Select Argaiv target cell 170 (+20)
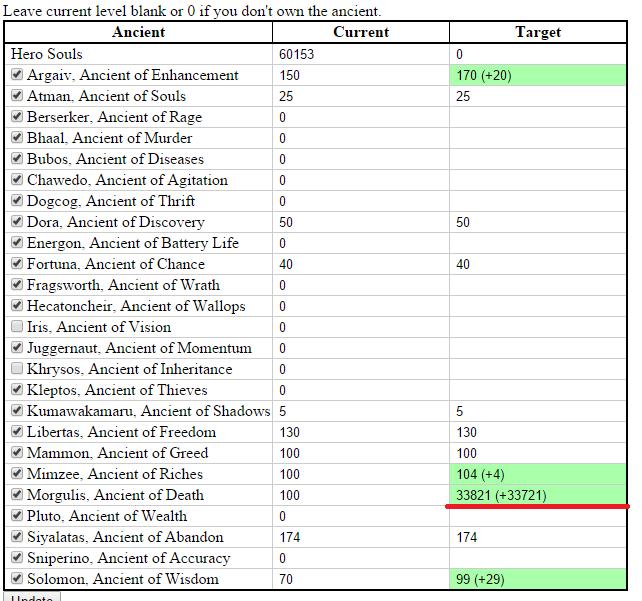The height and width of the screenshot is (601, 642). [538, 75]
